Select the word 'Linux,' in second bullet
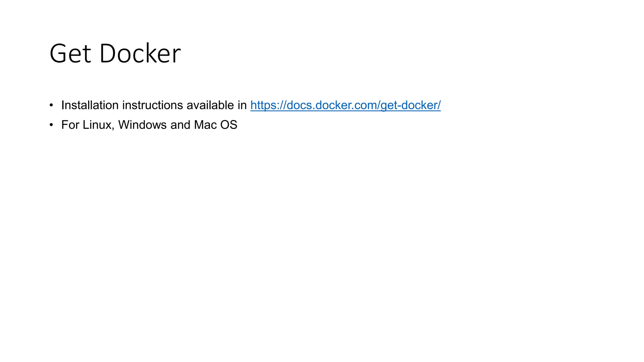644x362 pixels. [98, 125]
